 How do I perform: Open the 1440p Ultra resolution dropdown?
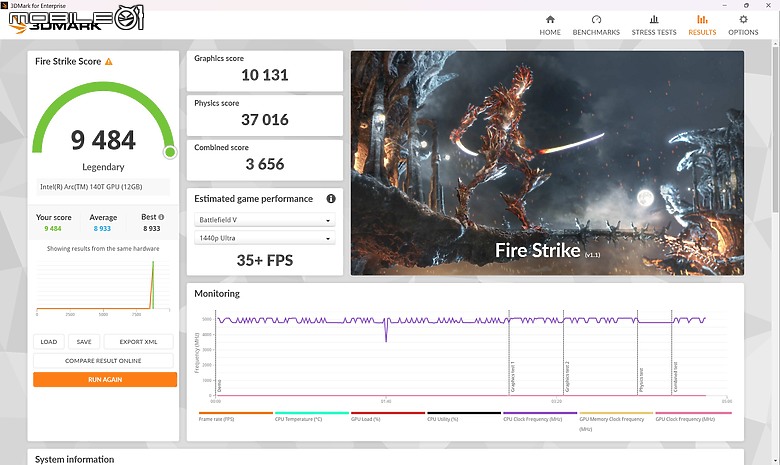(265, 238)
